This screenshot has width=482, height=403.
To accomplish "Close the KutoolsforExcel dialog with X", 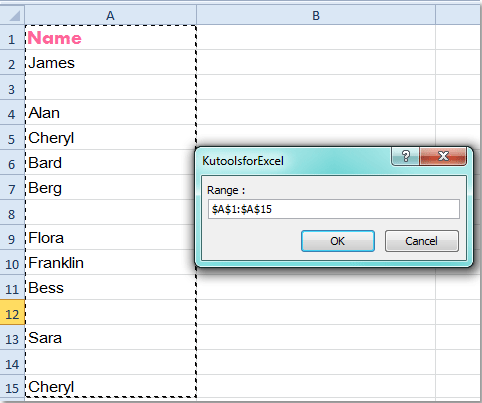I will pos(443,156).
